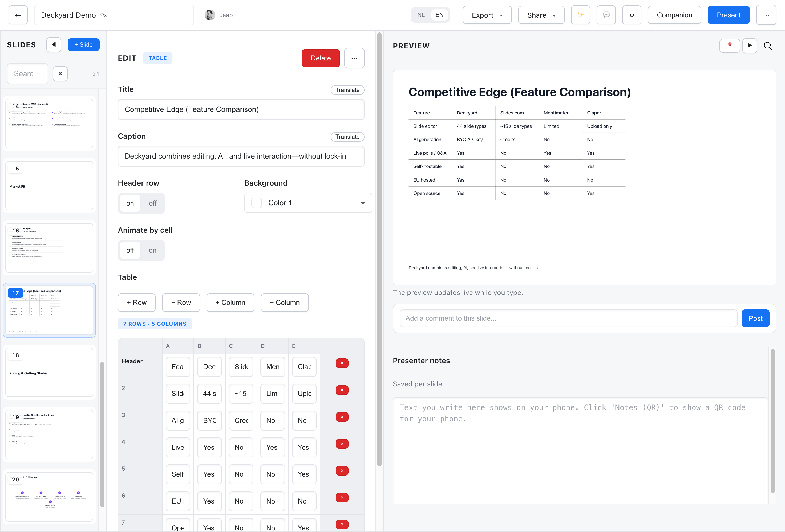The image size is (785, 532).
Task: Open the AI sparkle tool
Action: pos(580,15)
